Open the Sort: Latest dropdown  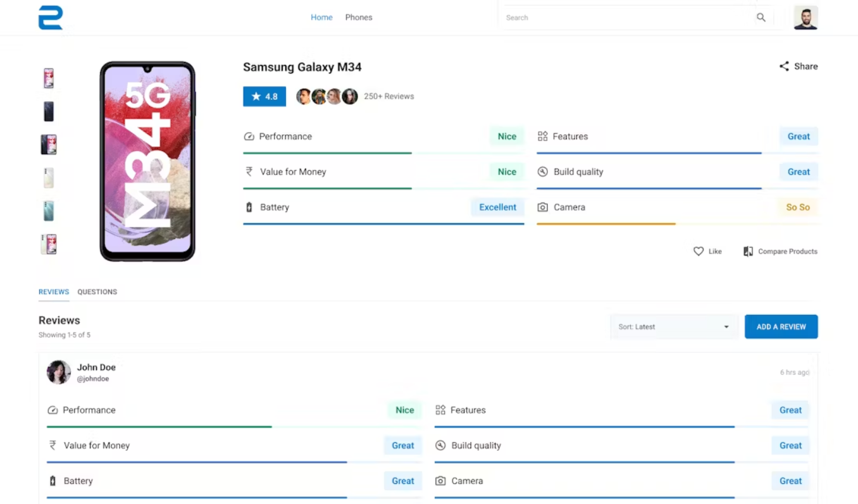(675, 327)
